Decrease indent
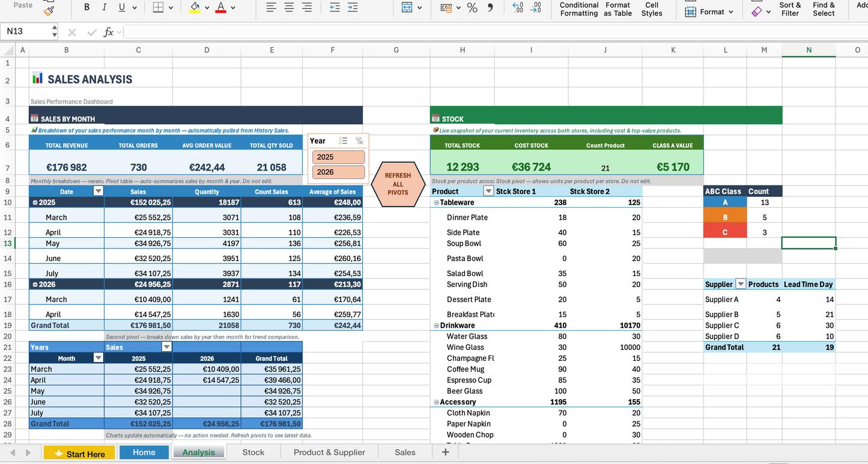Screen dimensions: 868x464 [x=335, y=7]
